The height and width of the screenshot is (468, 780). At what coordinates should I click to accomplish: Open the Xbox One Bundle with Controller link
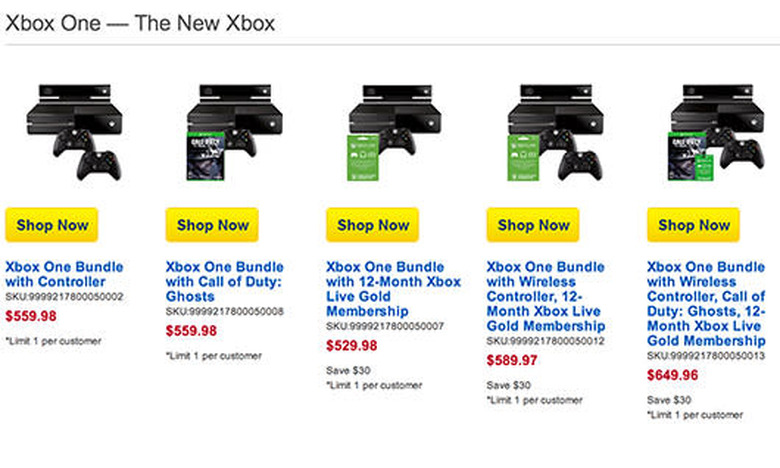(64, 275)
